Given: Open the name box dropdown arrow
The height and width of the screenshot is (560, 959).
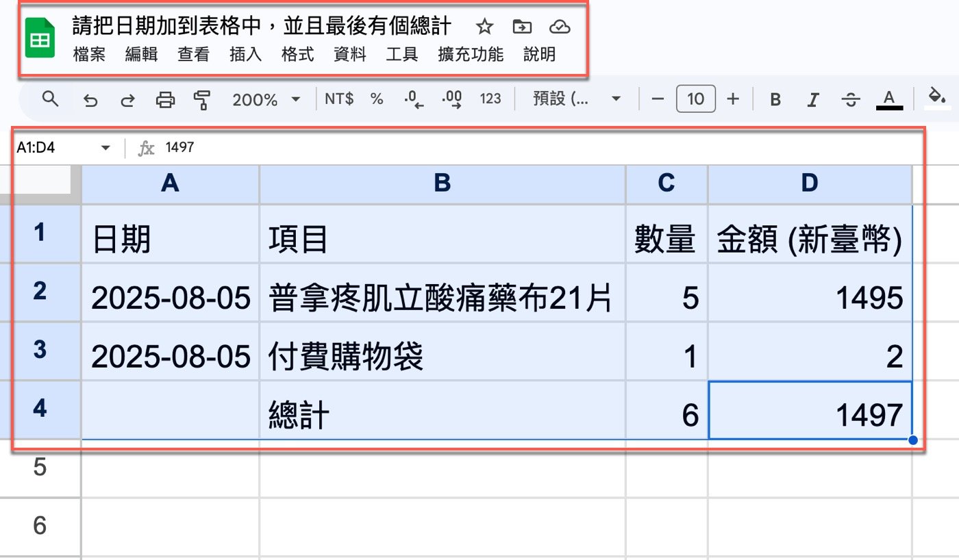Looking at the screenshot, I should click(x=105, y=147).
